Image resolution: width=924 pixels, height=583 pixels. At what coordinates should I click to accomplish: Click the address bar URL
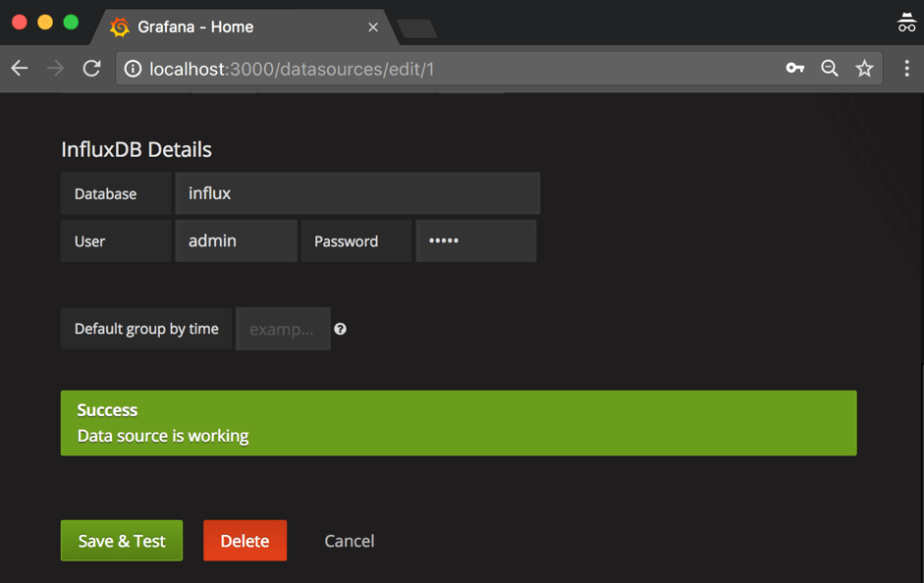[292, 69]
